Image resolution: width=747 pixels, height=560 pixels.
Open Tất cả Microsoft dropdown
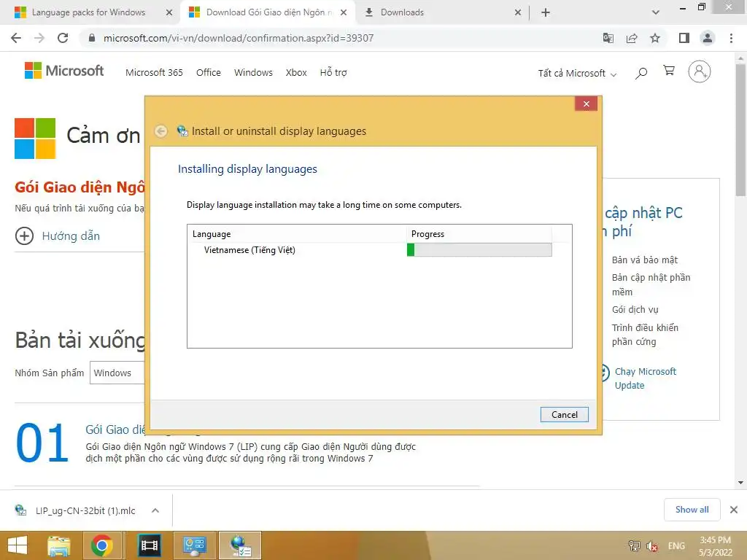click(577, 74)
